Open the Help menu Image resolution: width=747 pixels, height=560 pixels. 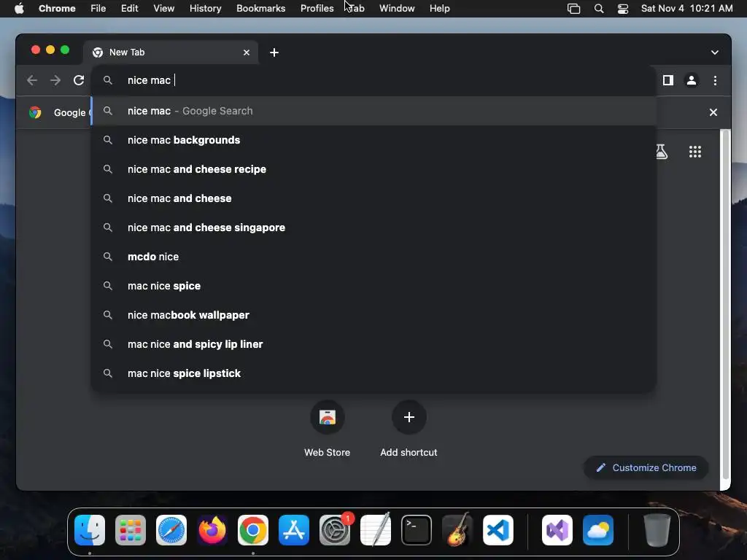pyautogui.click(x=439, y=8)
